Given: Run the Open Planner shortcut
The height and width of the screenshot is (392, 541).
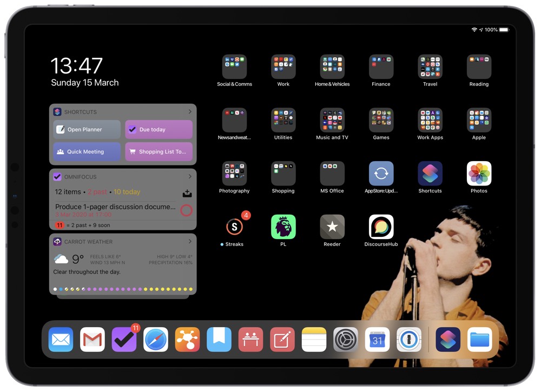Looking at the screenshot, I should [87, 129].
